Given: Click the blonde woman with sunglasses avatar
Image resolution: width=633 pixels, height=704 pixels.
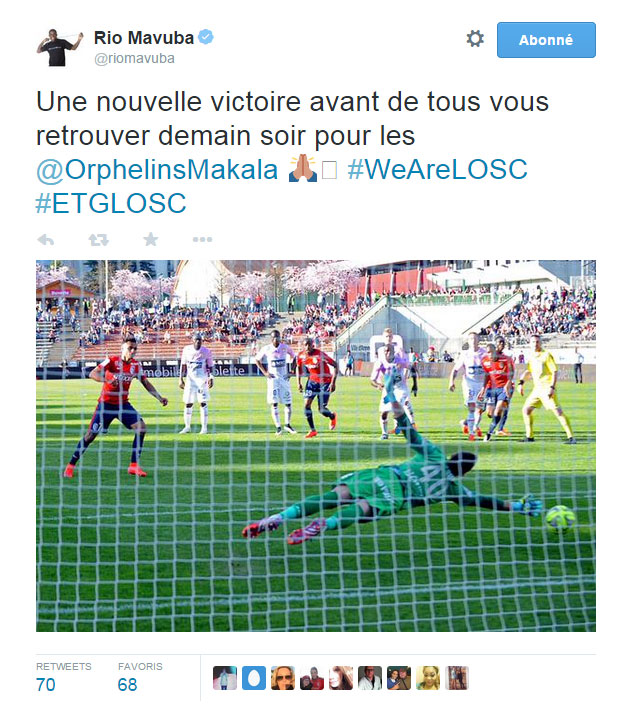Looking at the screenshot, I should 283,678.
